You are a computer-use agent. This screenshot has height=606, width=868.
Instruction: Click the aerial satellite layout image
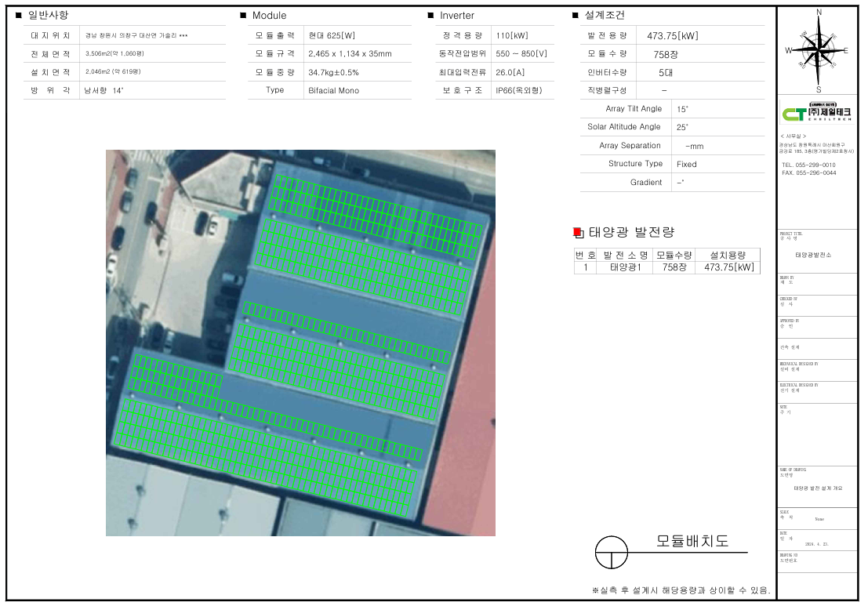click(300, 343)
